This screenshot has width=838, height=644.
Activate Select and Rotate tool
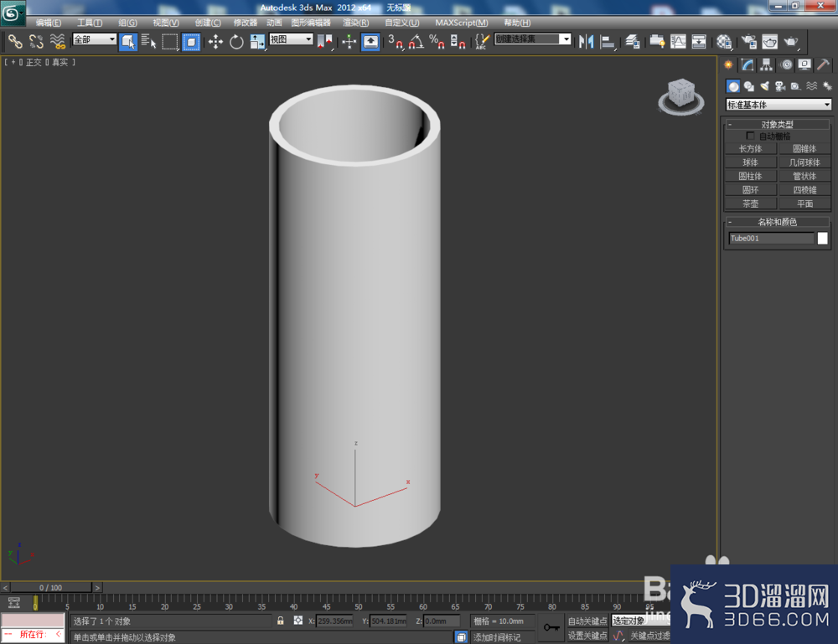tap(236, 42)
